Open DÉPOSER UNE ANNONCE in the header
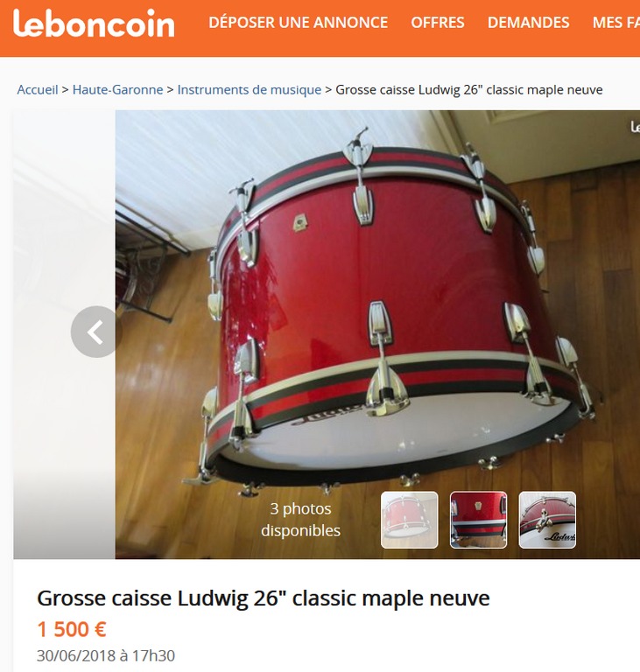 coord(299,22)
